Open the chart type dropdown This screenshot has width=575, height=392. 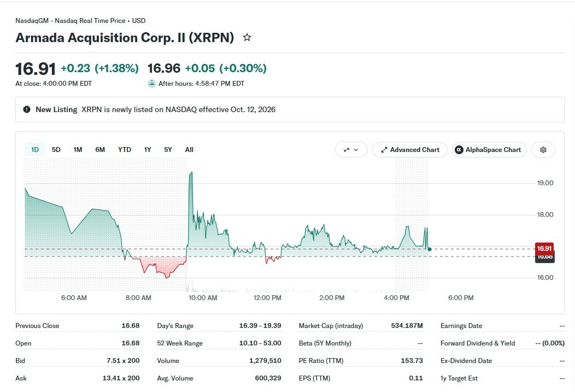click(351, 150)
